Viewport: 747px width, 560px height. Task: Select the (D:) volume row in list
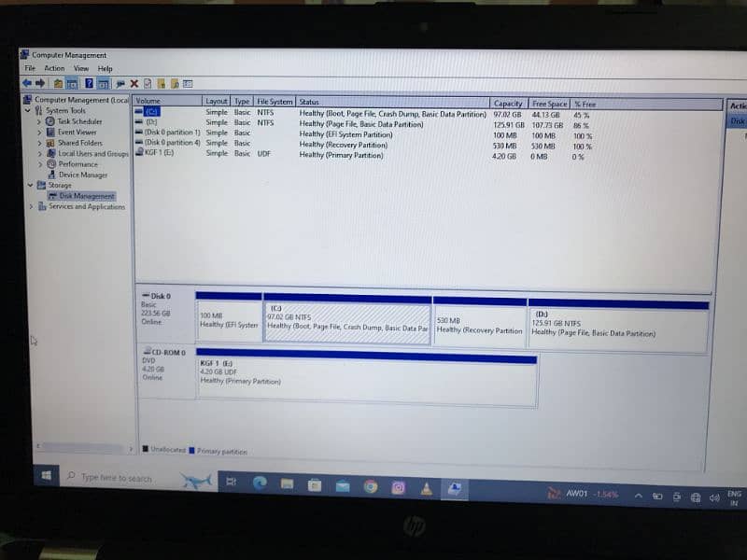362,124
